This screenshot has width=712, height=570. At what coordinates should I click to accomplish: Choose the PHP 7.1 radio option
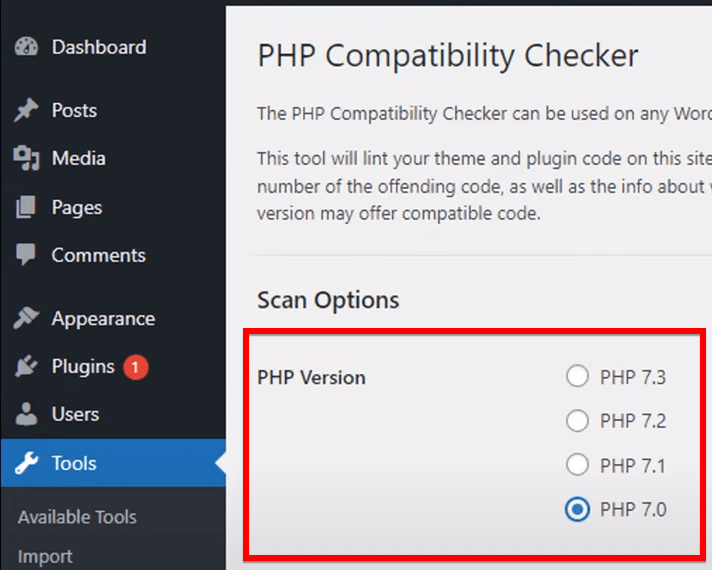577,465
